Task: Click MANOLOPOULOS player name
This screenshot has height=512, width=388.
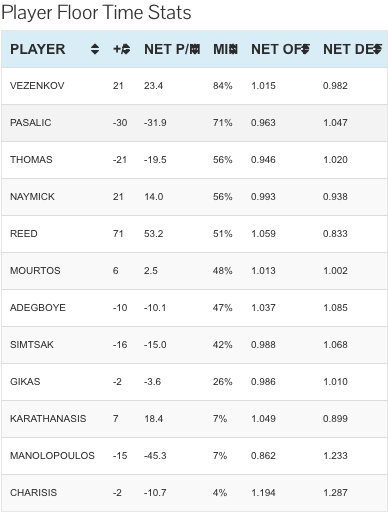Action: pos(52,456)
